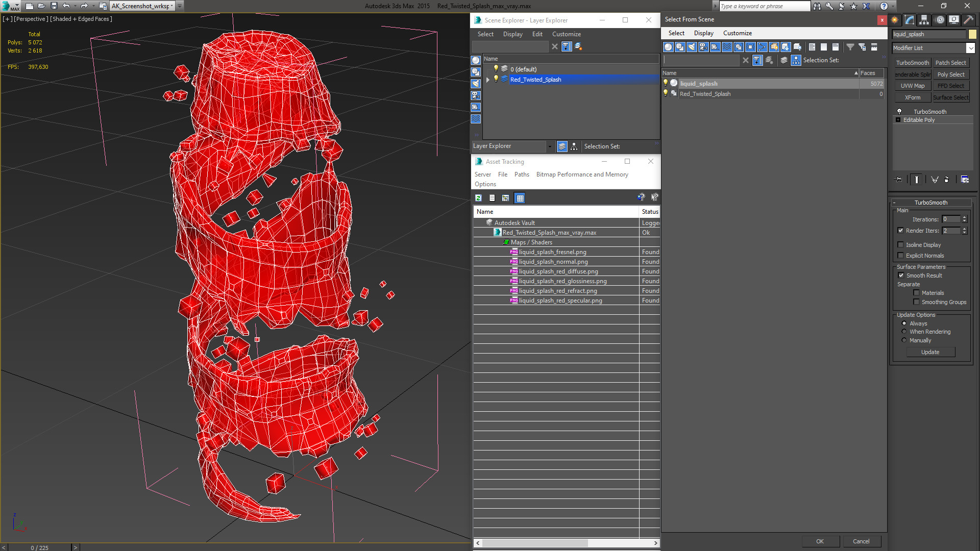Click Refresh icon in Asset Tracking toolbar
Image resolution: width=980 pixels, height=551 pixels.
pos(478,198)
